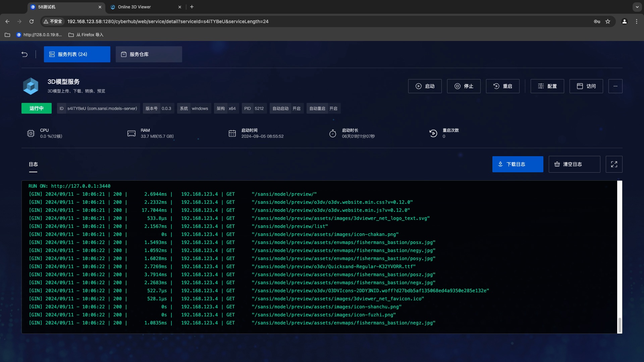Click log entry for Quicksand-Regular-K32YVORR.ttf
Image resolution: width=644 pixels, height=362 pixels.
point(222,266)
